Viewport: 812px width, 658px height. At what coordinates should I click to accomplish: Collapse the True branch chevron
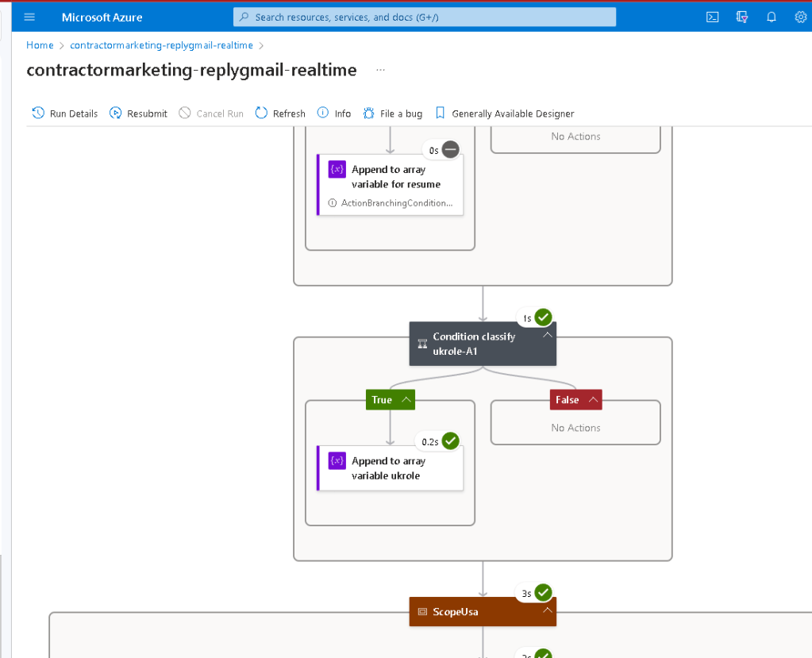pos(406,400)
